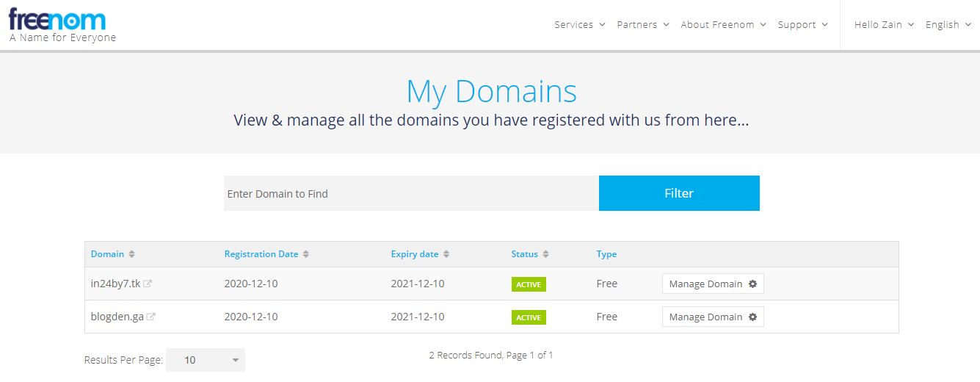Click the Freenom logo

point(57,19)
